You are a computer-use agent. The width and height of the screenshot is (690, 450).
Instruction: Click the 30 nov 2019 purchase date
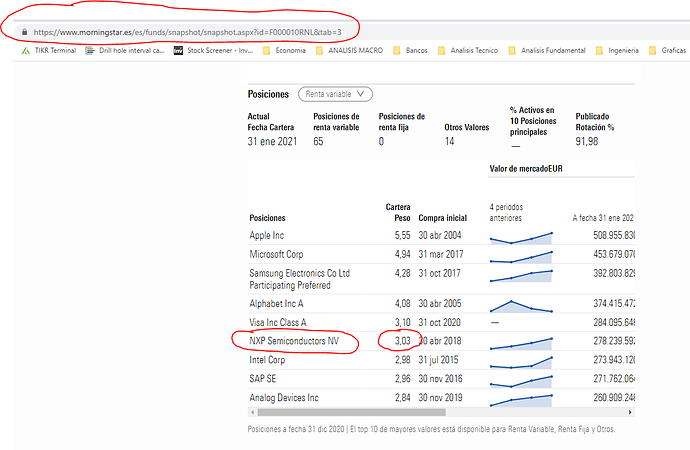440,398
